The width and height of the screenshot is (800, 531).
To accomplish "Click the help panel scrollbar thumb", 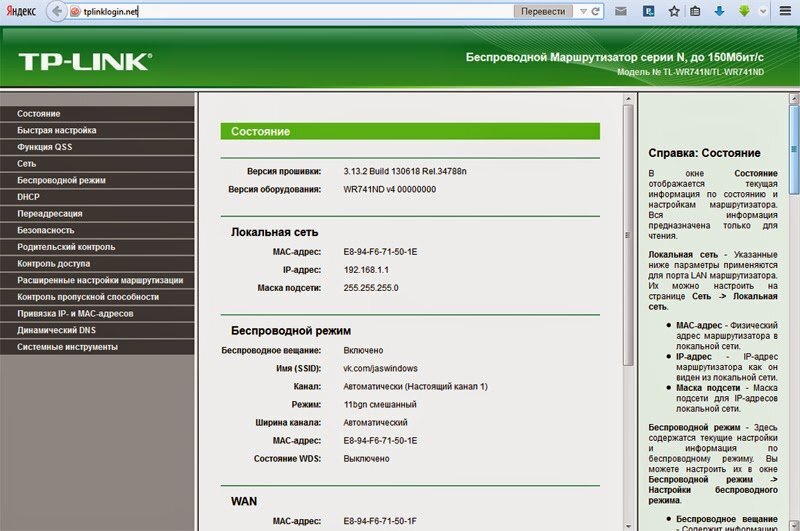I will [794, 149].
